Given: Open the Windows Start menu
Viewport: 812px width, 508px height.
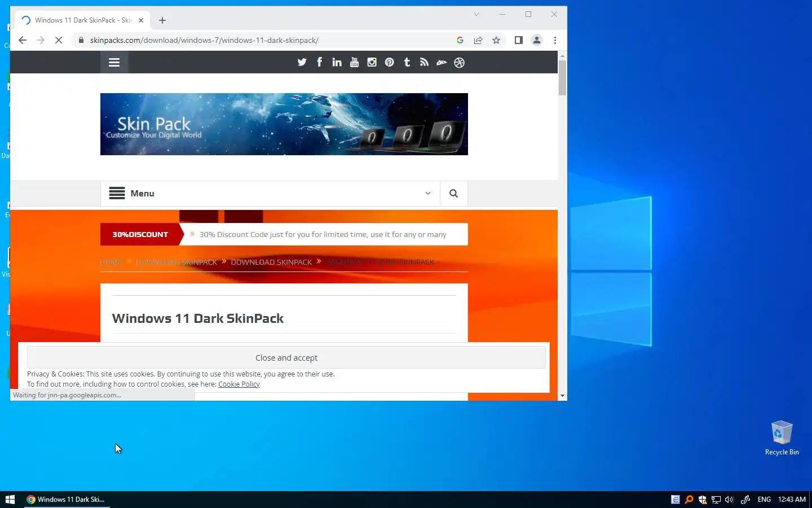Looking at the screenshot, I should click(10, 500).
